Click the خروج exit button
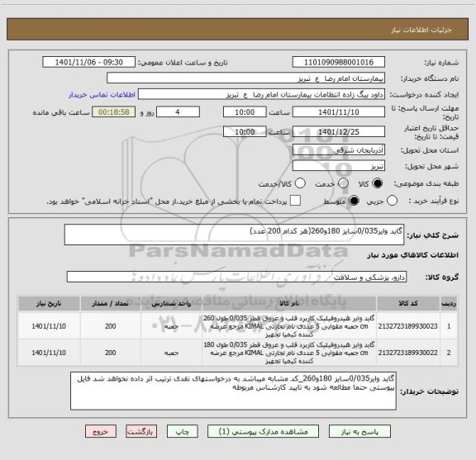This screenshot has width=476, height=460. point(101,431)
